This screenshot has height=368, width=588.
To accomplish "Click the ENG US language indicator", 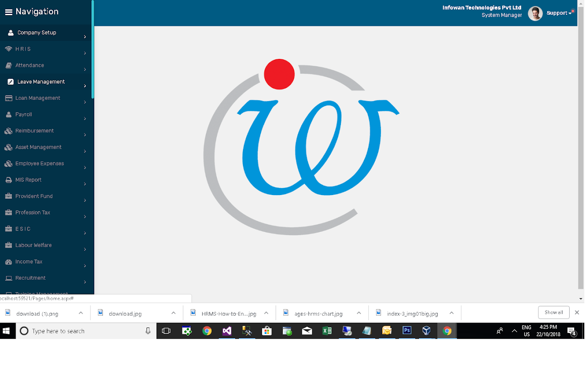I will coord(526,331).
